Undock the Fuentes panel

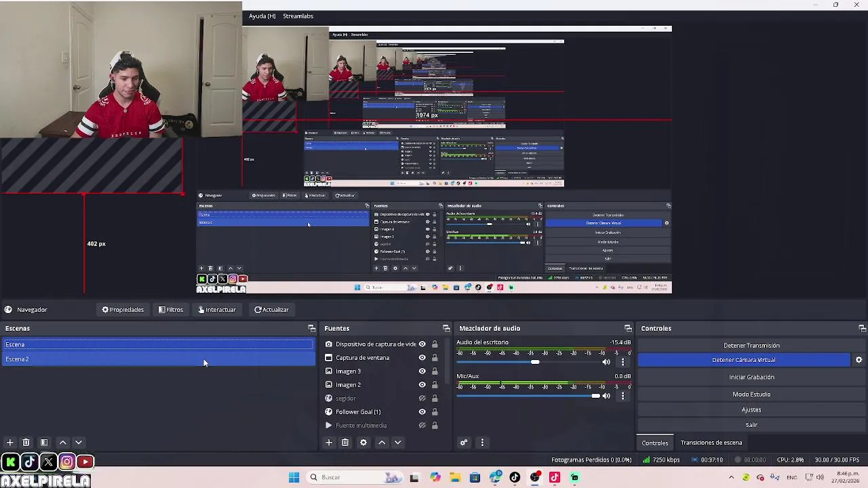click(x=446, y=329)
